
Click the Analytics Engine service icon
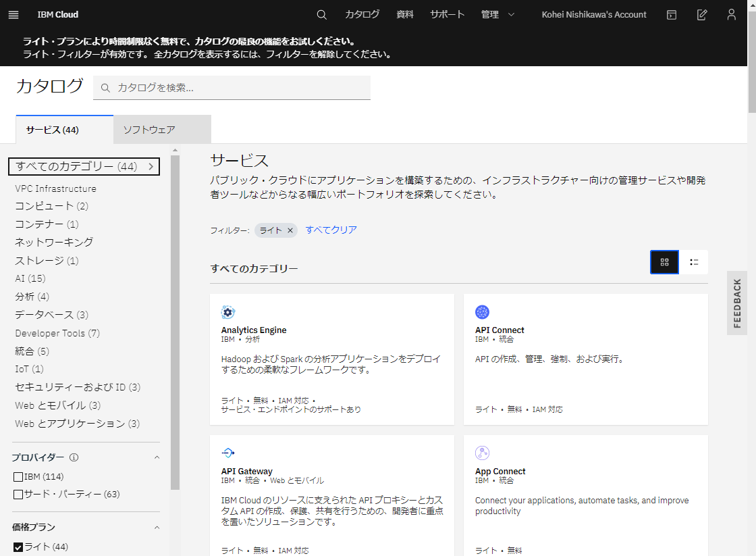228,312
